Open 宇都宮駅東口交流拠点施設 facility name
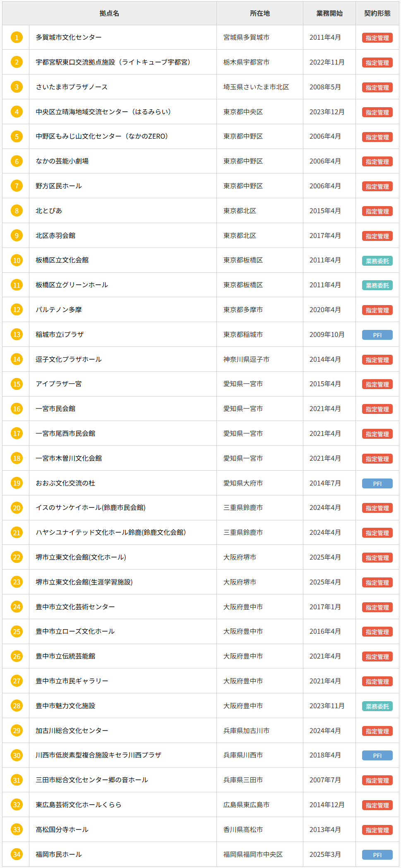 tap(113, 62)
